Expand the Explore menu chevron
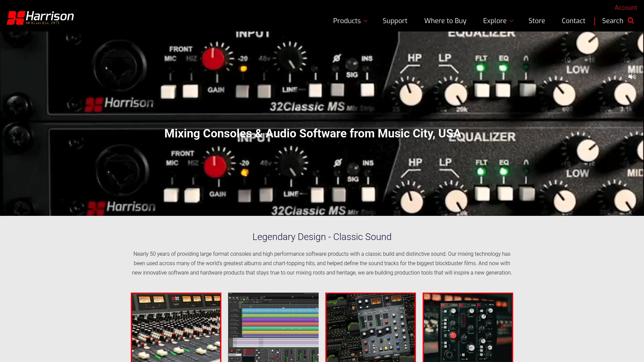Screen dimensions: 644x362 pyautogui.click(x=512, y=21)
